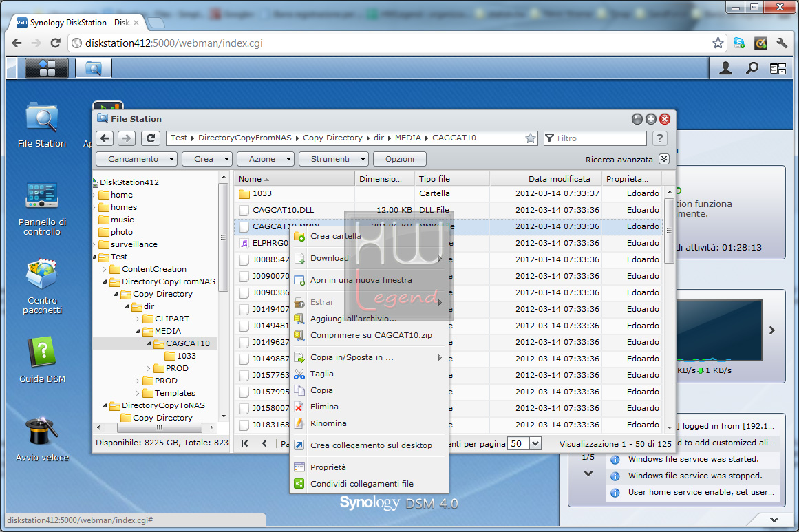Sort by Data modificata column
Viewport: 799px width, 532px height.
pyautogui.click(x=546, y=179)
